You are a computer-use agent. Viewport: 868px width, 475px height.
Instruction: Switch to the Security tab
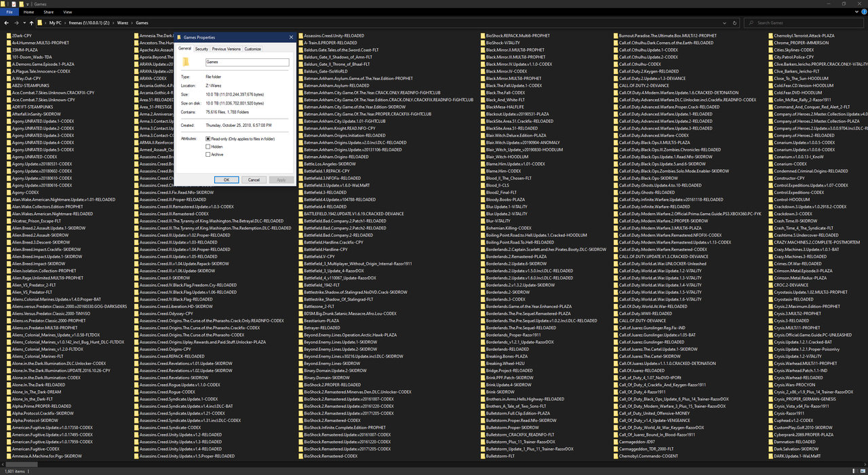(201, 49)
